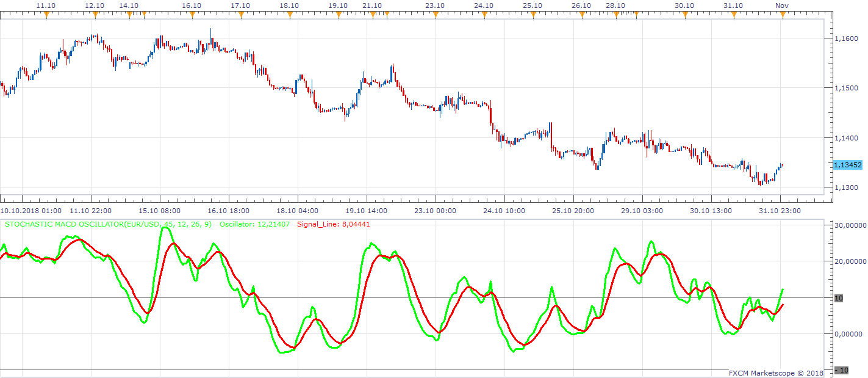Click the 11.10 22:00 time label

(x=91, y=211)
